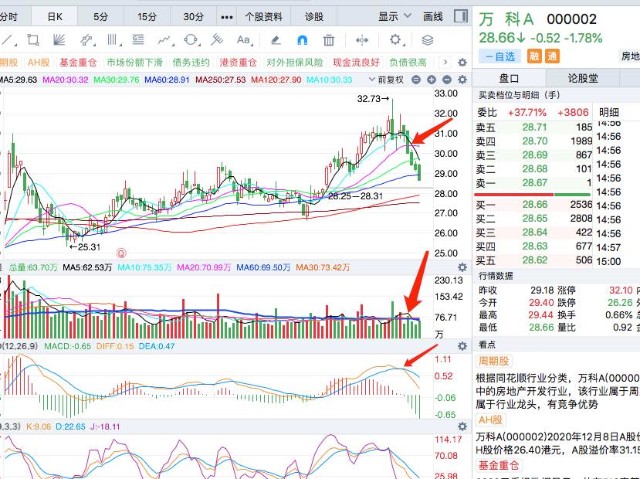Select the rectangle drawing tool
The width and height of the screenshot is (640, 479).
(x=33, y=40)
